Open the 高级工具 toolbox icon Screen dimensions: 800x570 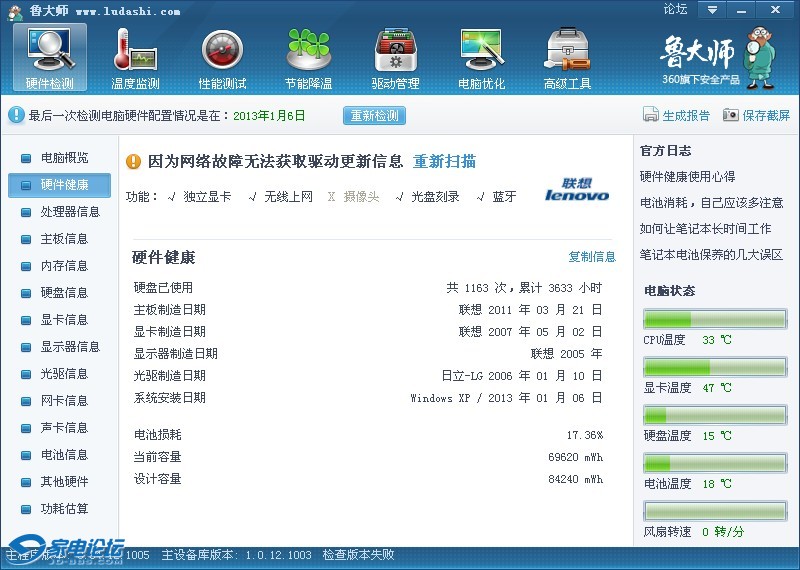tap(567, 50)
